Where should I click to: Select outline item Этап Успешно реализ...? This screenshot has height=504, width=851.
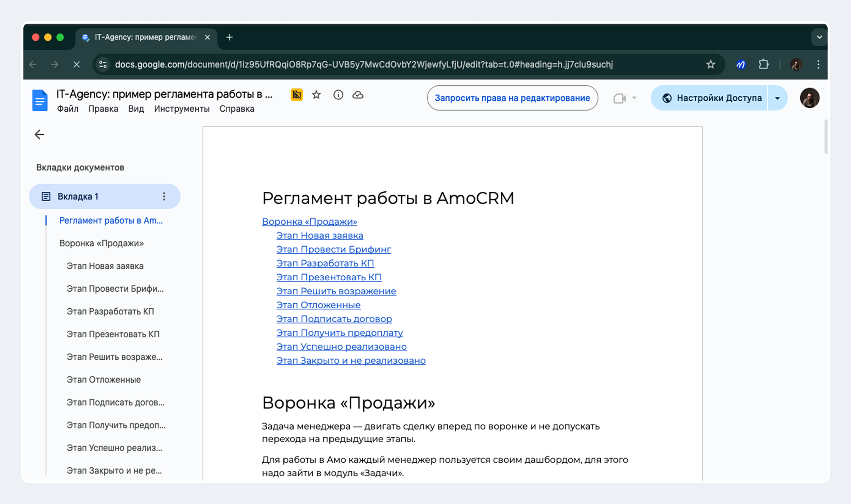point(114,448)
